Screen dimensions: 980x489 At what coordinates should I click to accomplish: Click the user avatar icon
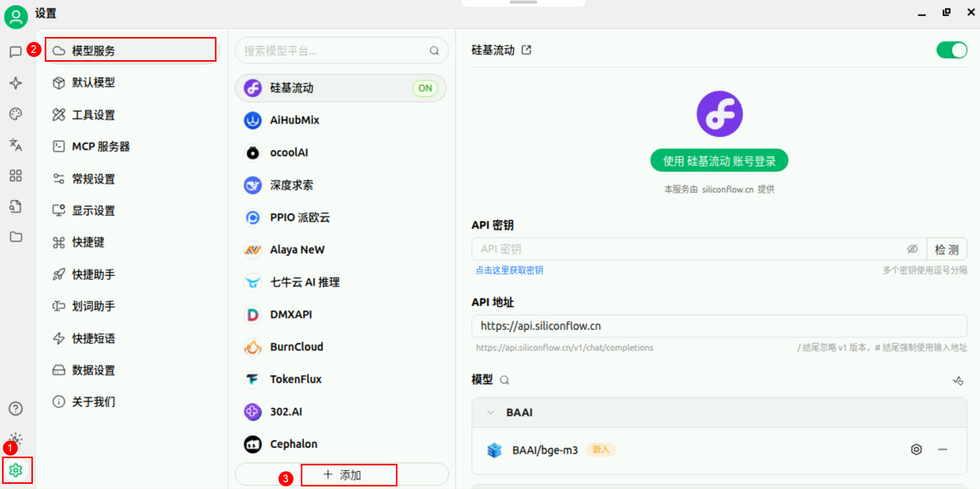click(16, 16)
